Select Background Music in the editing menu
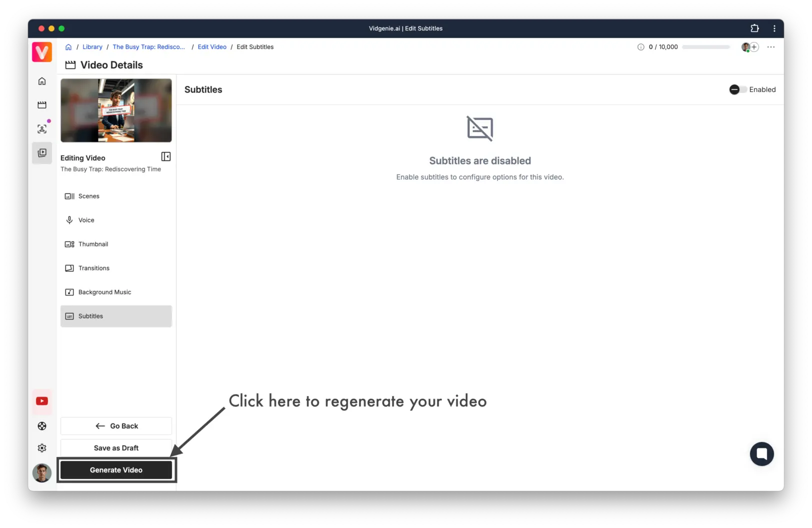 coord(116,292)
